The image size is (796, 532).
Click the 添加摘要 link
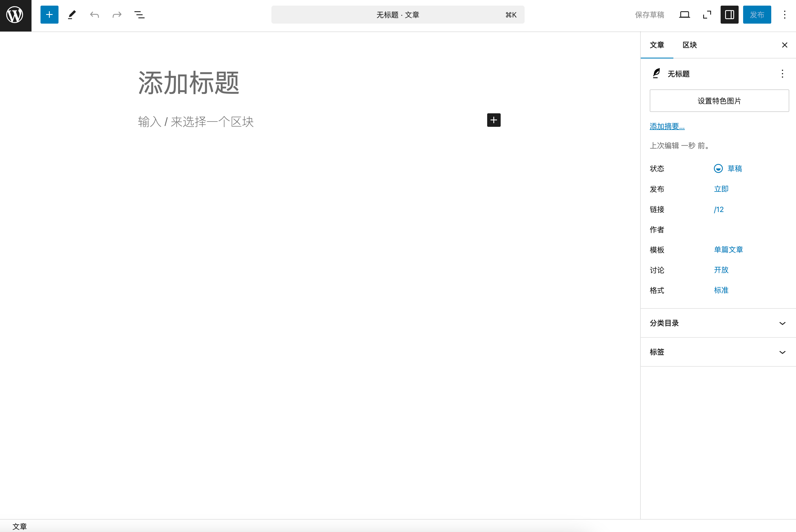tap(667, 126)
